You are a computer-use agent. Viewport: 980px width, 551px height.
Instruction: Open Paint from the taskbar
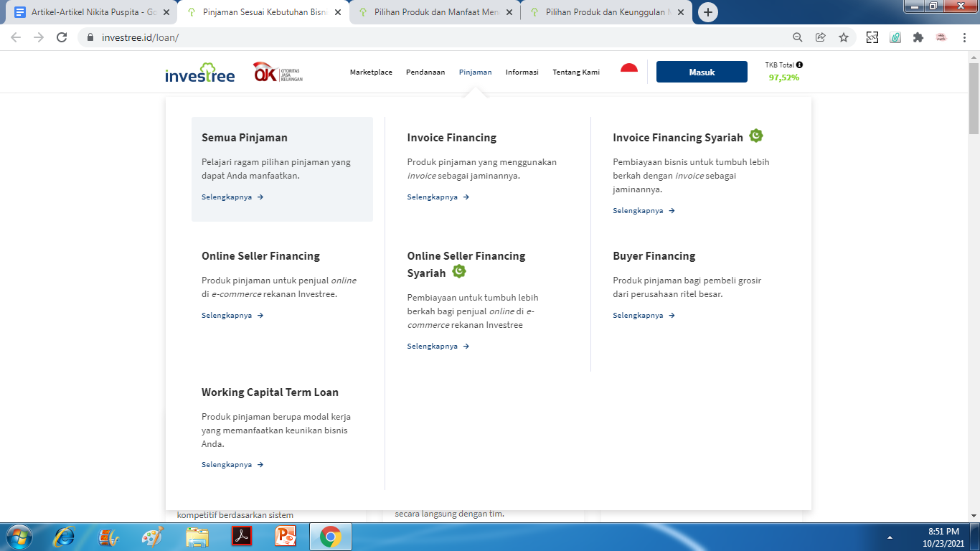[153, 537]
